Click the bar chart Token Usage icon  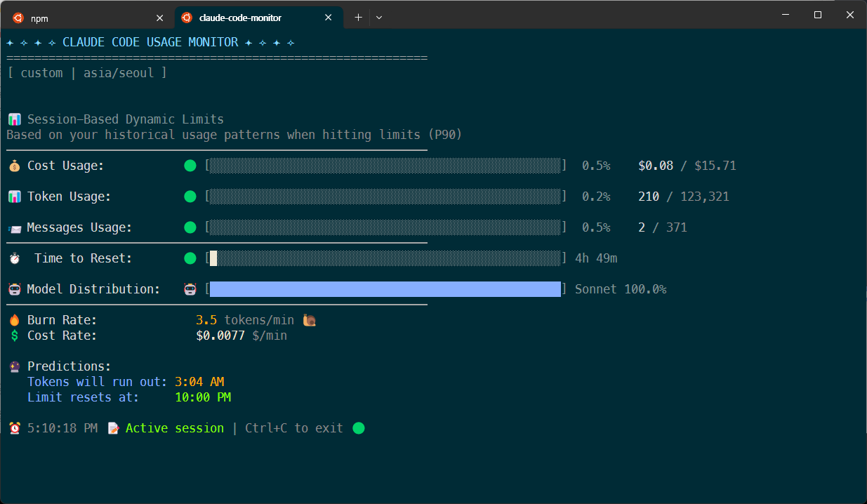[x=14, y=197]
